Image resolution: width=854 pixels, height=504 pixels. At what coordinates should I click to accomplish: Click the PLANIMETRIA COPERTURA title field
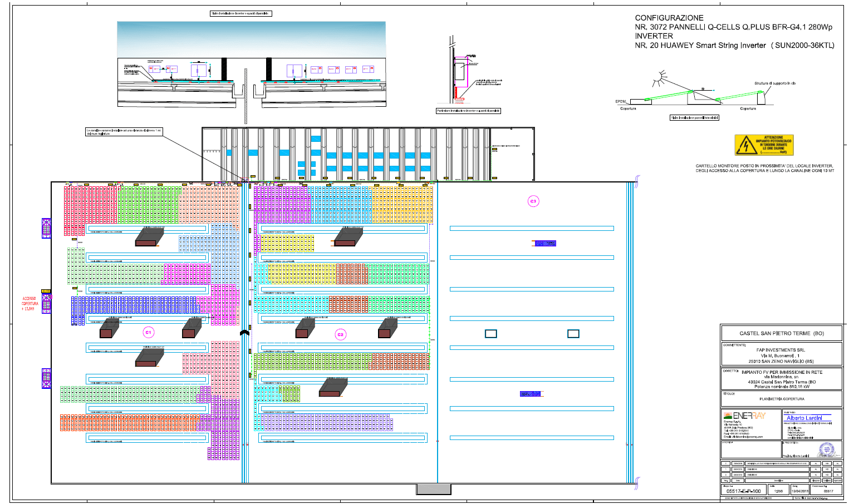(782, 399)
